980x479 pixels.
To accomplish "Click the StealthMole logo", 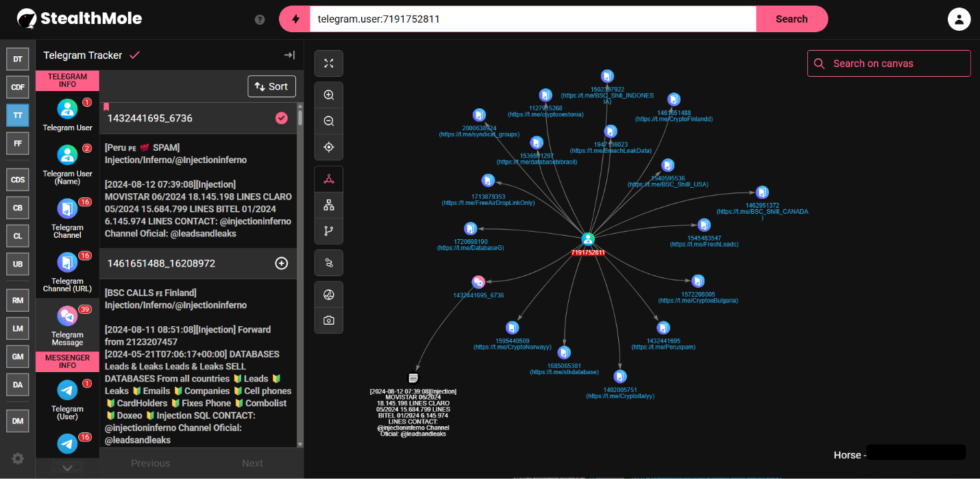I will pyautogui.click(x=79, y=19).
